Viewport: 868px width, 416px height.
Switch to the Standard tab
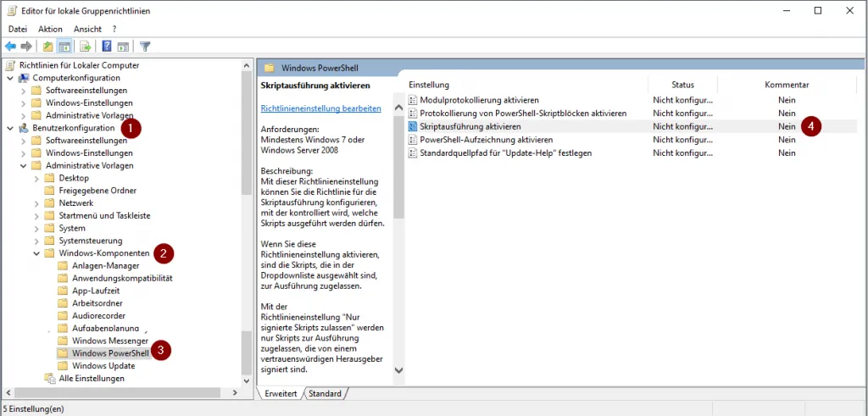325,394
